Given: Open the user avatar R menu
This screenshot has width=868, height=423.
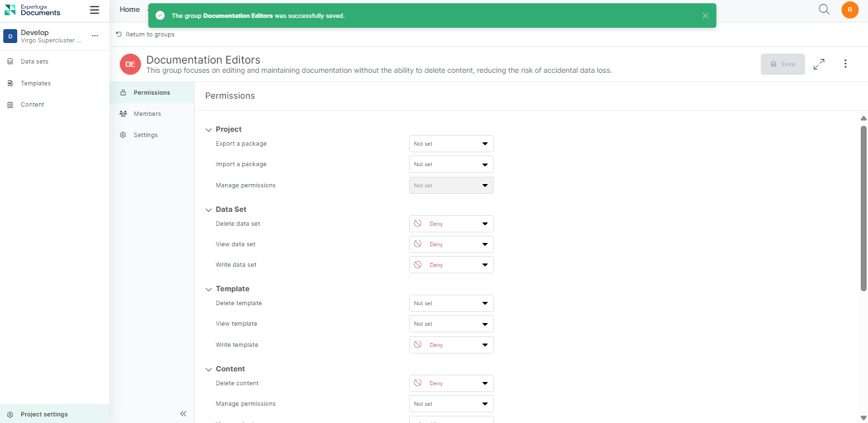Looking at the screenshot, I should click(x=850, y=10).
